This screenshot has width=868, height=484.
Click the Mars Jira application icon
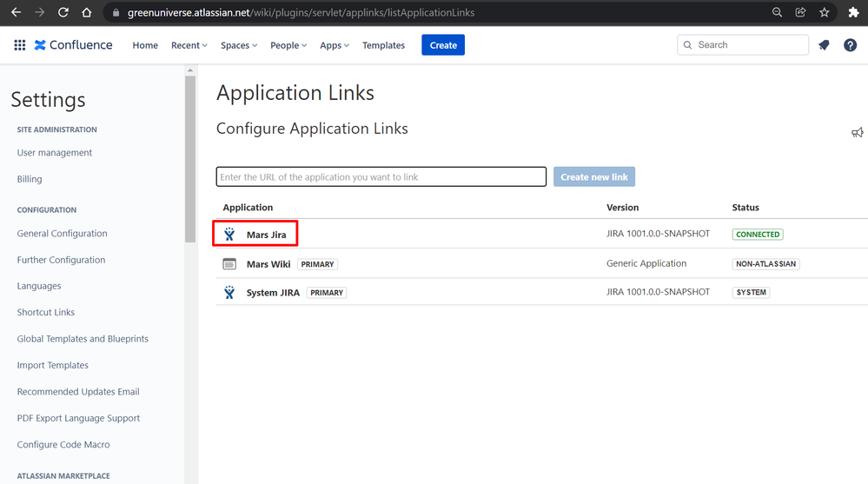coord(229,235)
